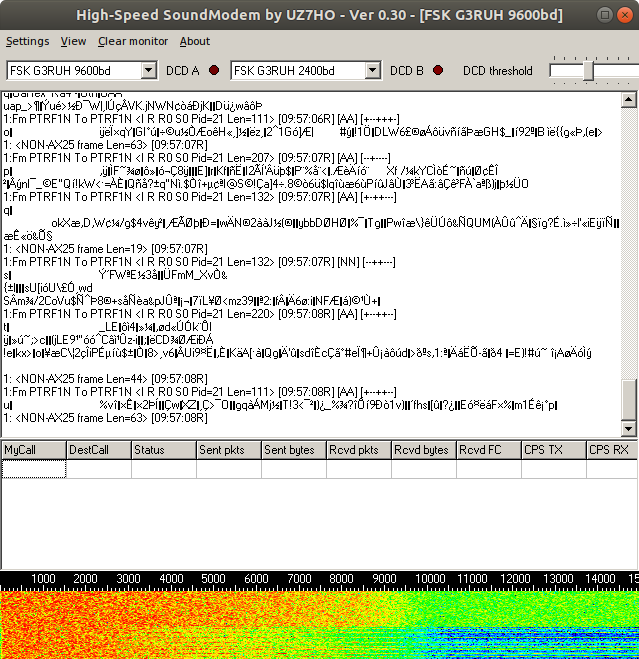Click Clear monitor in the menu bar
This screenshot has height=659, width=639.
pyautogui.click(x=133, y=41)
